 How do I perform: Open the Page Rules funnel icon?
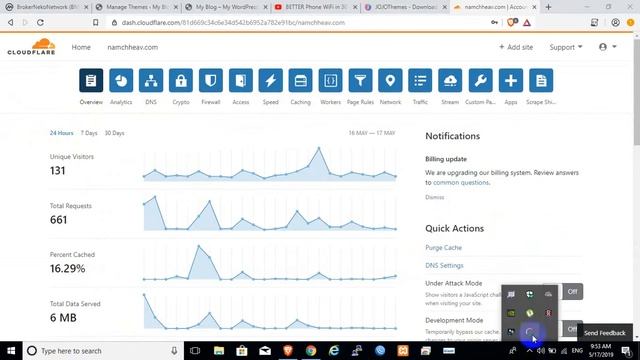(360, 80)
